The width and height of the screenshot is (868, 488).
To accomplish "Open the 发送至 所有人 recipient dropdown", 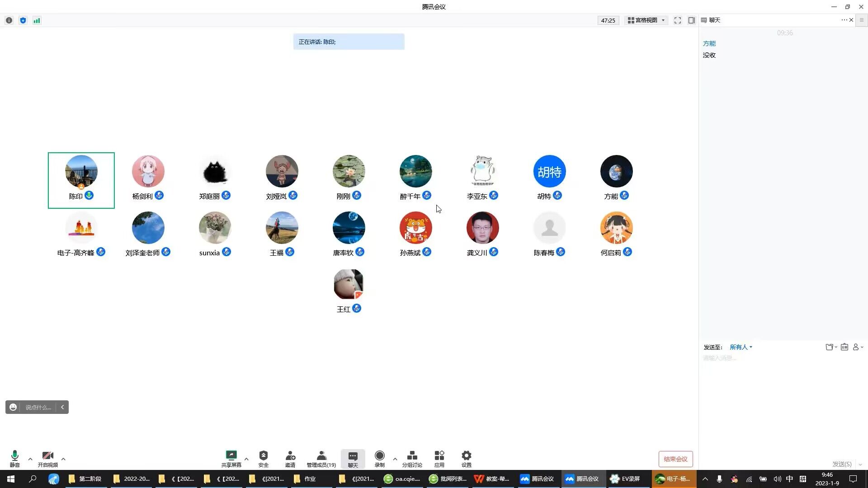I will [x=741, y=347].
